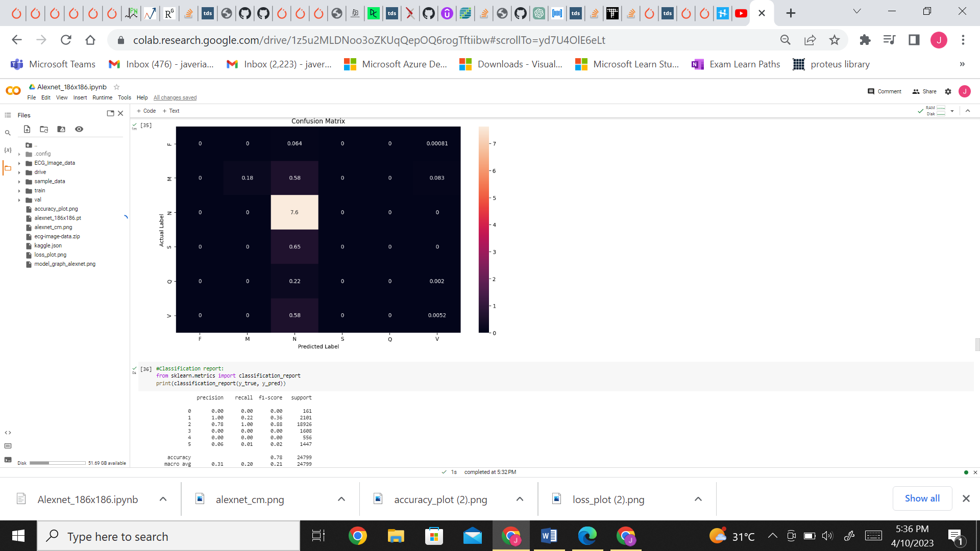Open the Colab settings gear icon

(948, 91)
